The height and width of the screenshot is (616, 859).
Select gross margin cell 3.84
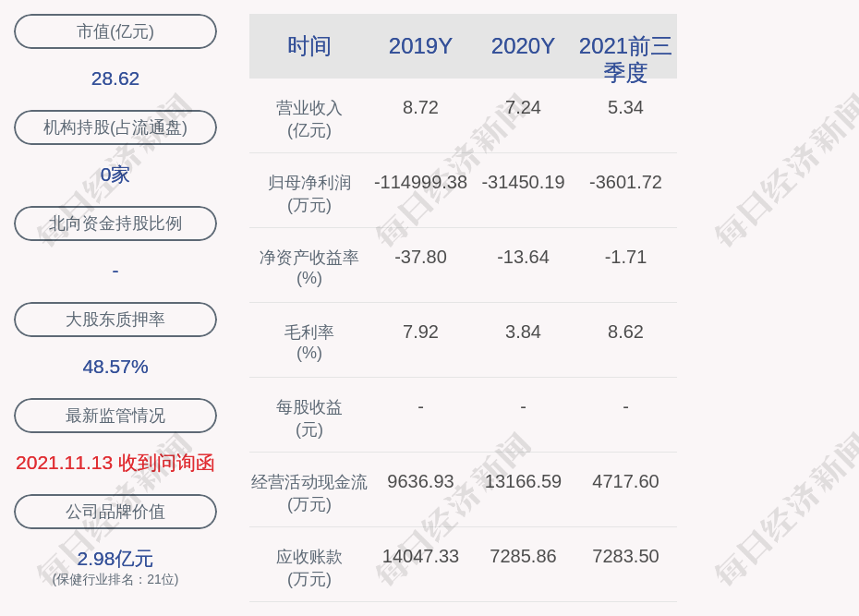pyautogui.click(x=523, y=332)
